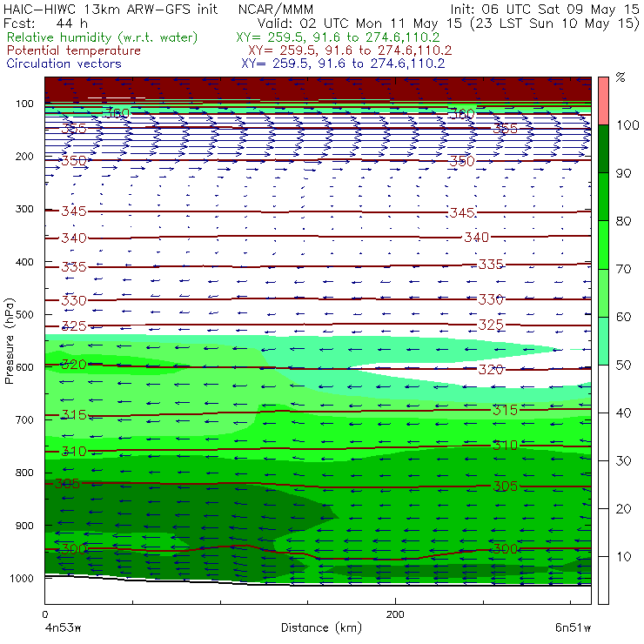Click the "200" distance axis tick label

395,614
